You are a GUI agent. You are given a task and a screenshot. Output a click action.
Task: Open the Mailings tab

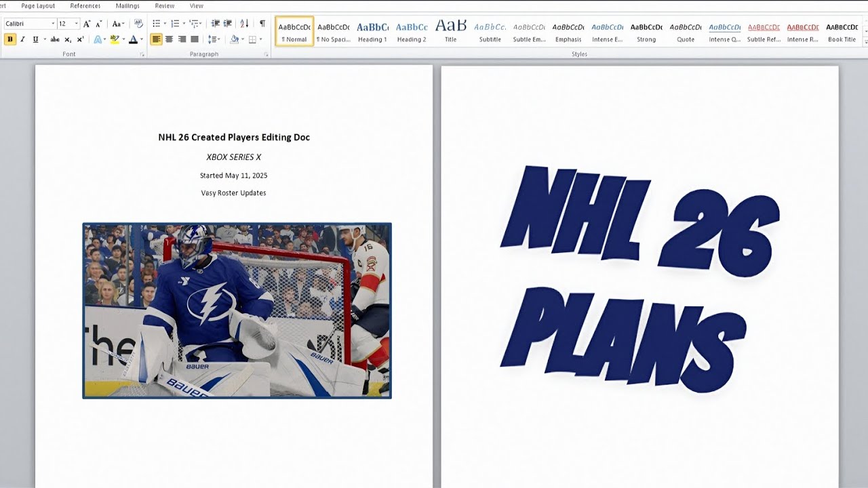(127, 5)
